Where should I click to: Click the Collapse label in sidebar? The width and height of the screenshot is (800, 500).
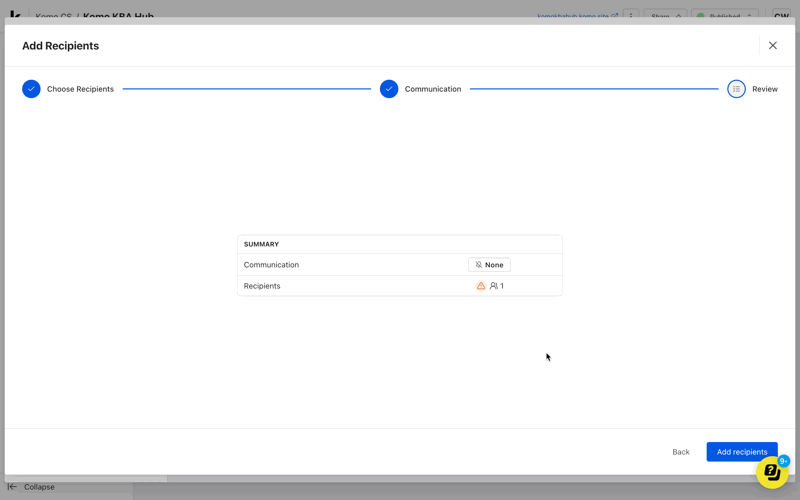[39, 487]
